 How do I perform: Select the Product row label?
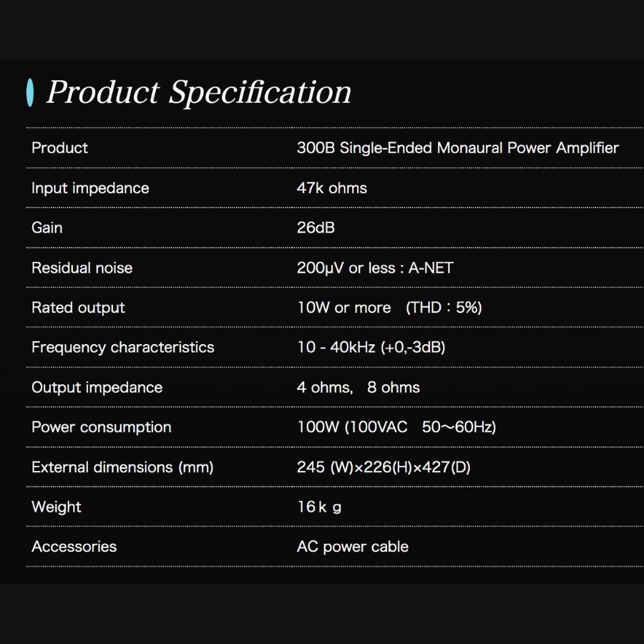coord(60,148)
